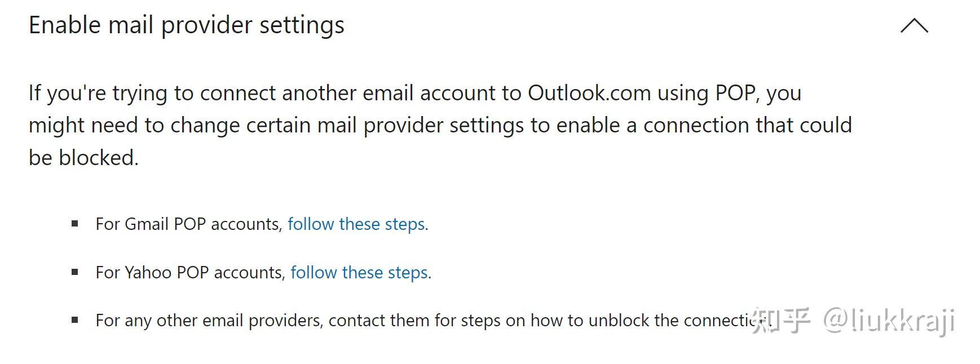Click the bullet marker beside Yahoo item
980x364 pixels.
(75, 272)
